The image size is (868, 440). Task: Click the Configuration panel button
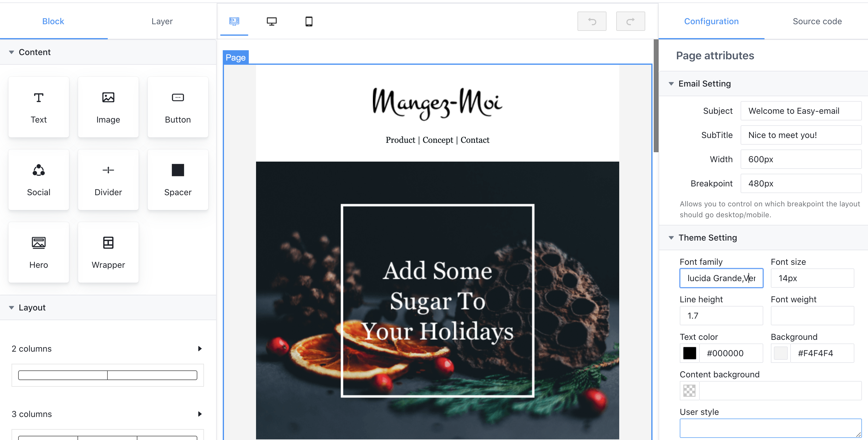712,21
